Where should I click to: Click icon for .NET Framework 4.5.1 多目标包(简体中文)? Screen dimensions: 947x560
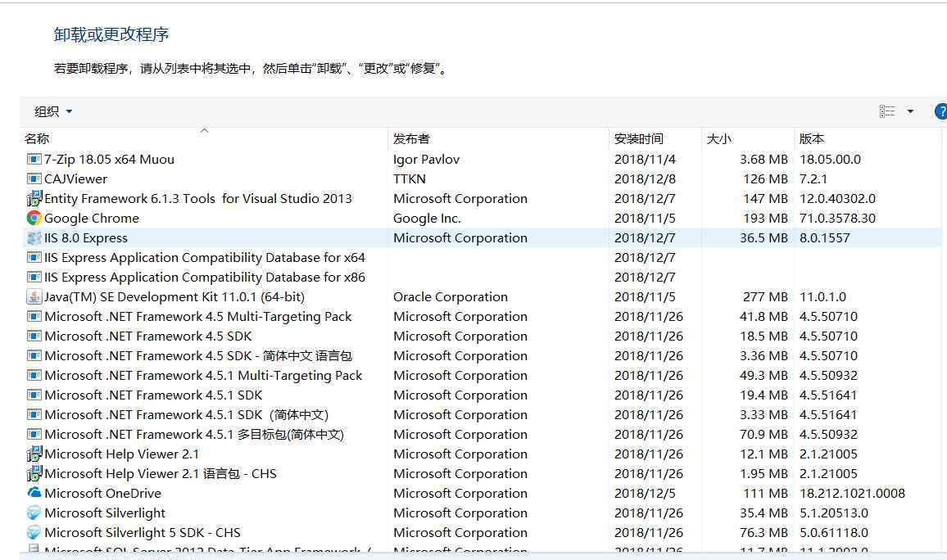[x=34, y=434]
